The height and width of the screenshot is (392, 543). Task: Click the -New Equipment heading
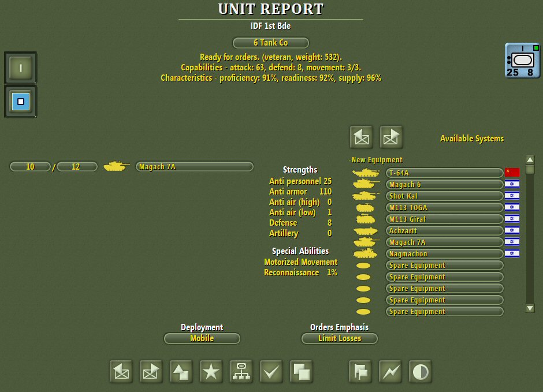[375, 160]
